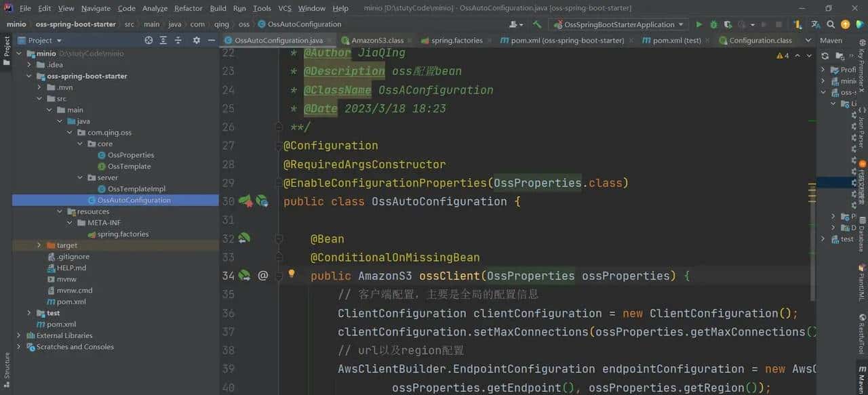868x395 pixels.
Task: Run with coverage using the shield icon
Action: tap(728, 24)
